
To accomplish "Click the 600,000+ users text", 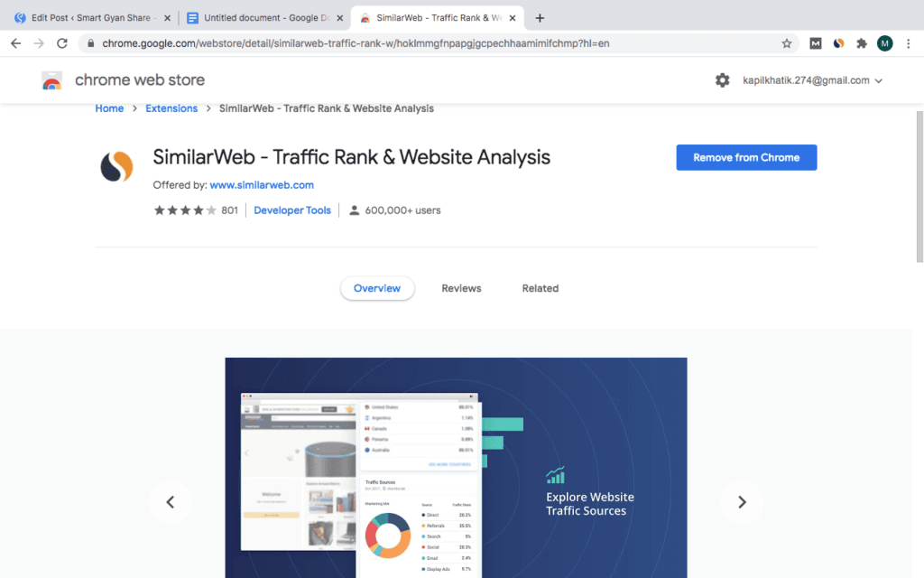I will point(402,210).
